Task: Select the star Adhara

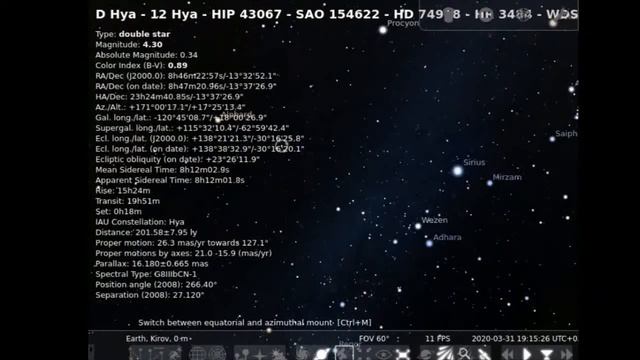Action: click(429, 243)
